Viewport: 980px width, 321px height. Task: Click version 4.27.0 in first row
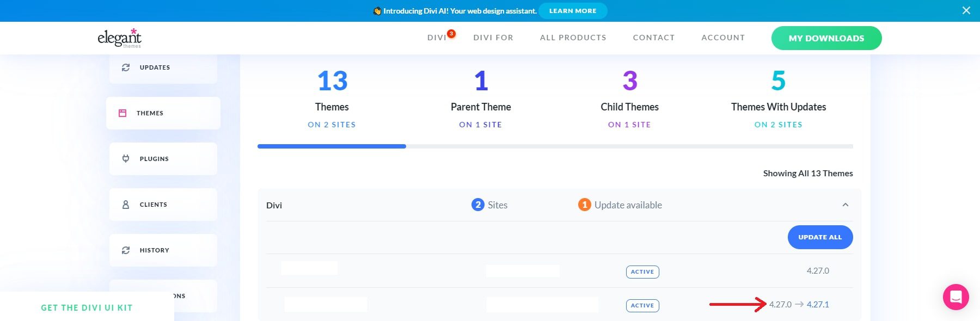click(818, 271)
